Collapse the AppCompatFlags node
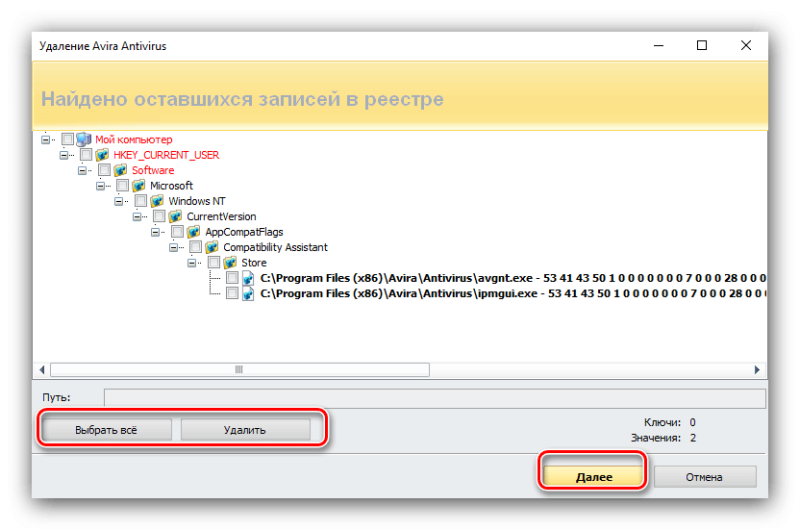The height and width of the screenshot is (530, 800). (156, 232)
